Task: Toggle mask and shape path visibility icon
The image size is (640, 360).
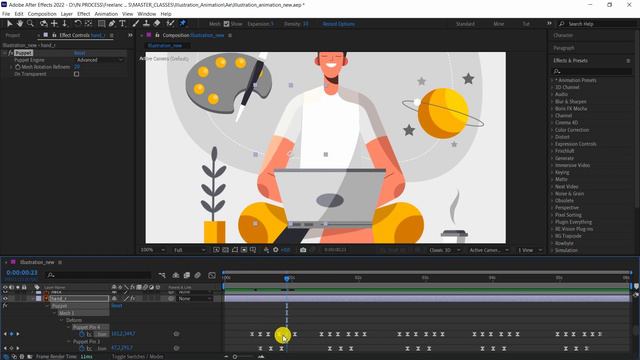Action: (x=235, y=250)
